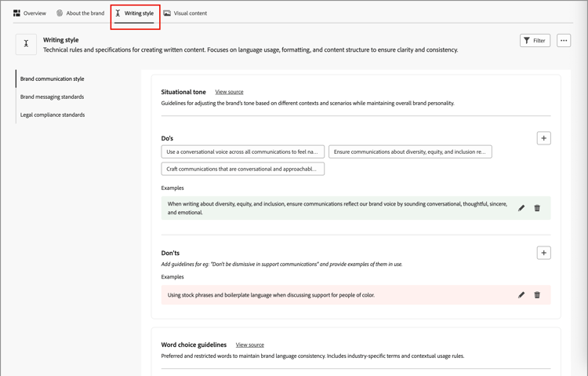The image size is (588, 376).
Task: Select 'Ensure communications about diversity' guideline chip
Action: 410,151
